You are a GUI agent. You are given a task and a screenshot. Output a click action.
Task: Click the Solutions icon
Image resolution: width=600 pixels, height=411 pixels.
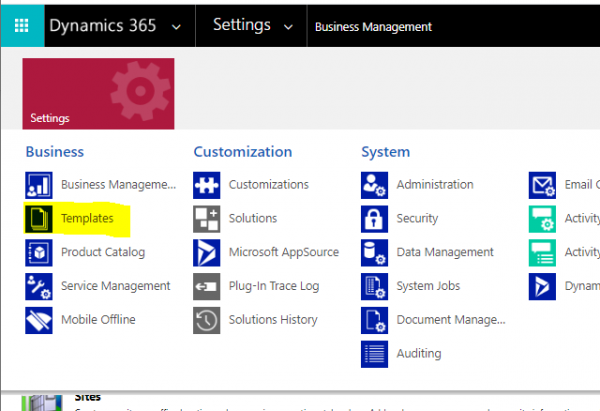click(x=207, y=219)
